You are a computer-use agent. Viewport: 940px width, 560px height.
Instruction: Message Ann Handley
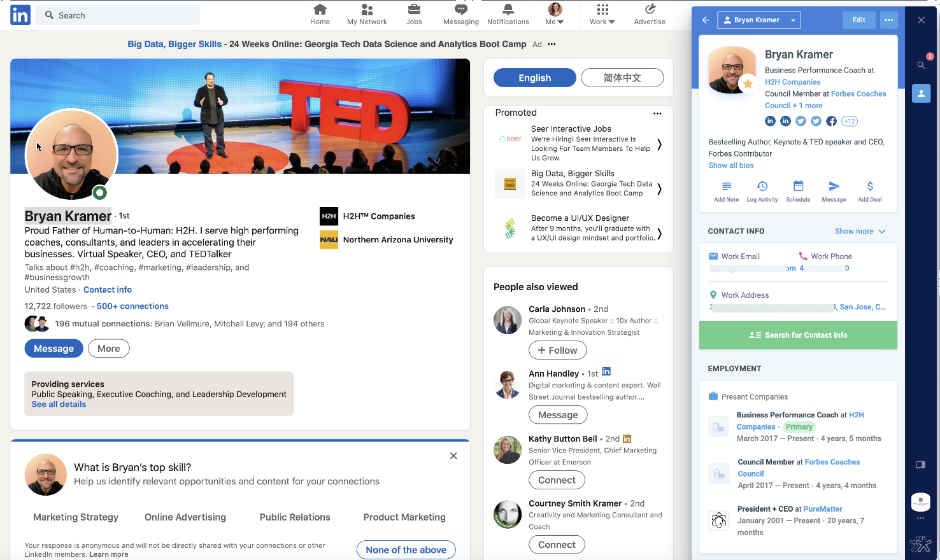click(558, 415)
